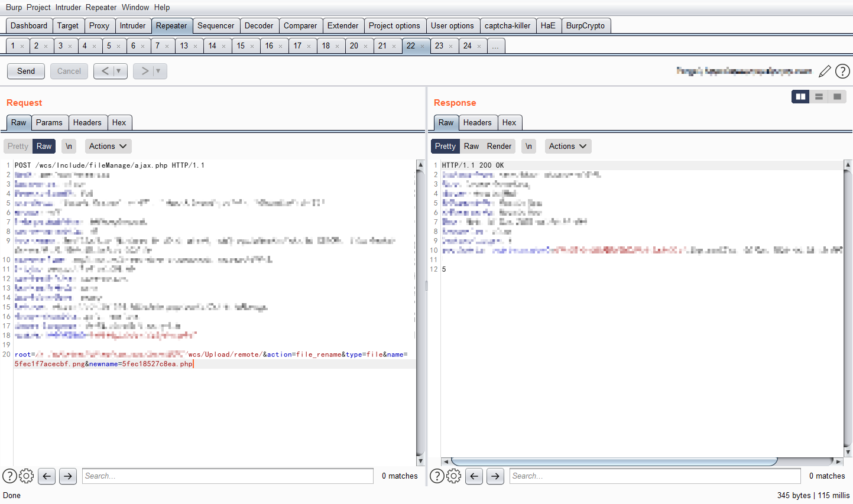Switch to top-bottom stacked layout
The height and width of the screenshot is (504, 853).
pos(819,96)
